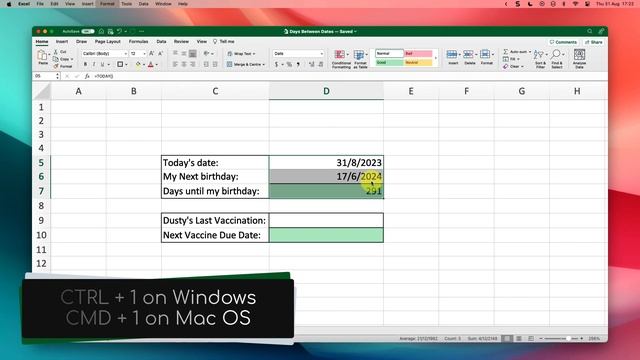Toggle bold formatting
Image resolution: width=640 pixels, height=360 pixels.
85,64
